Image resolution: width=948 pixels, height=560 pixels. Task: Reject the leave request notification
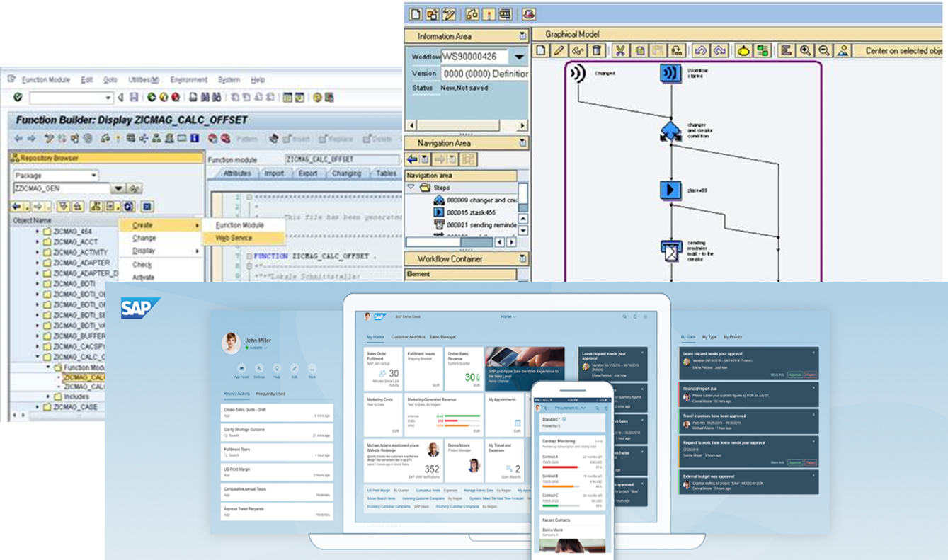pos(811,375)
